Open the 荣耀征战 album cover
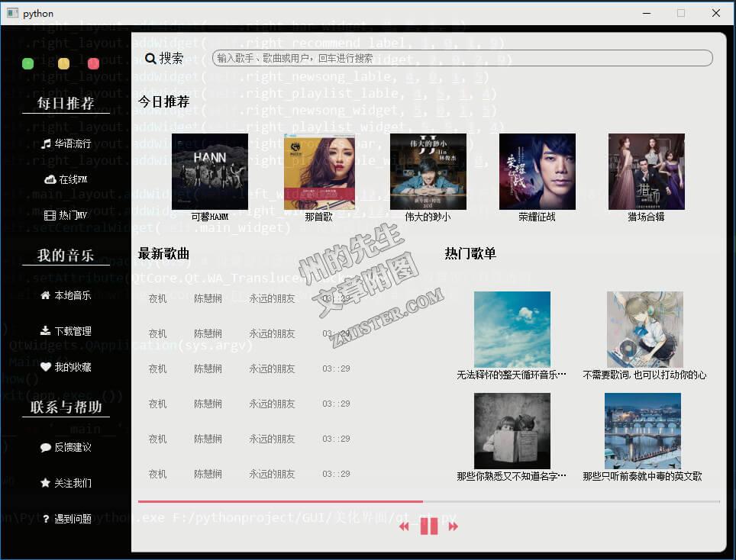This screenshot has height=560, width=736. tap(537, 172)
